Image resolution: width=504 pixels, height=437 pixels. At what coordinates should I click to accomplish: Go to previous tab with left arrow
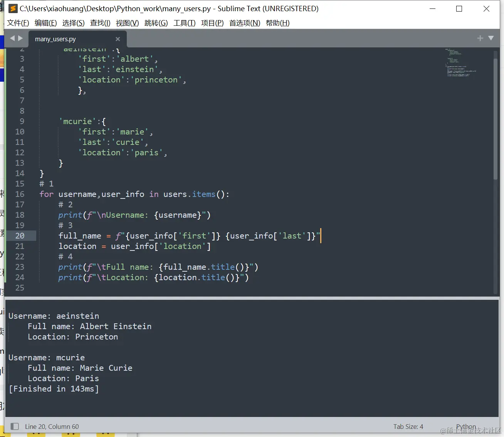pyautogui.click(x=12, y=38)
